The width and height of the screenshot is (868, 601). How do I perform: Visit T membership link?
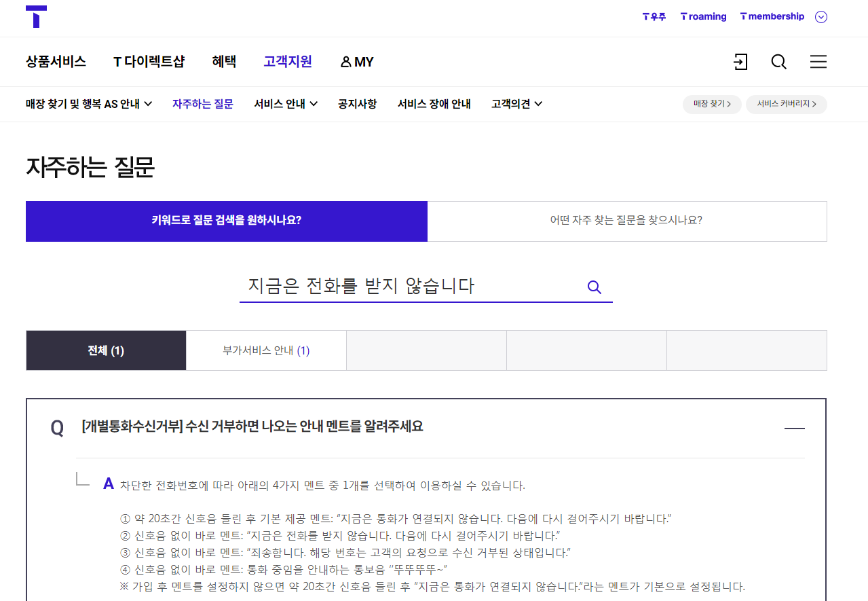click(772, 16)
